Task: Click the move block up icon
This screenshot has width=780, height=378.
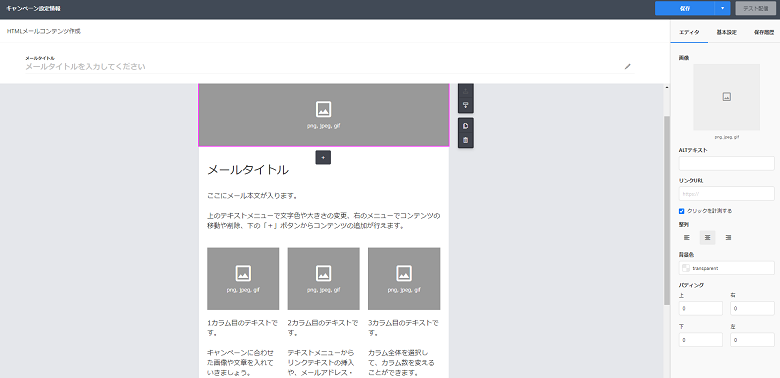Action: coord(466,91)
